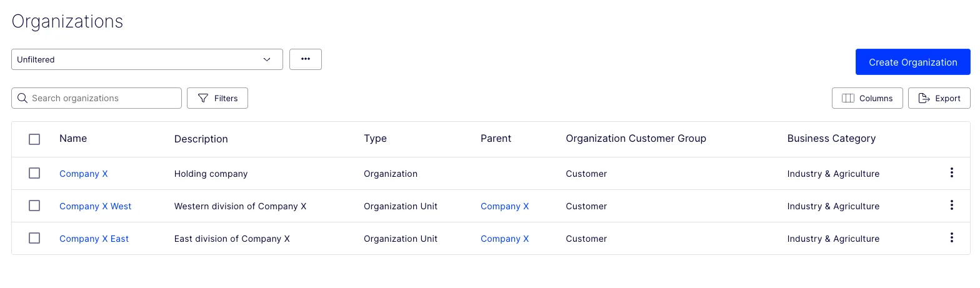Focus the Search organizations field
The height and width of the screenshot is (288, 980).
[x=96, y=98]
